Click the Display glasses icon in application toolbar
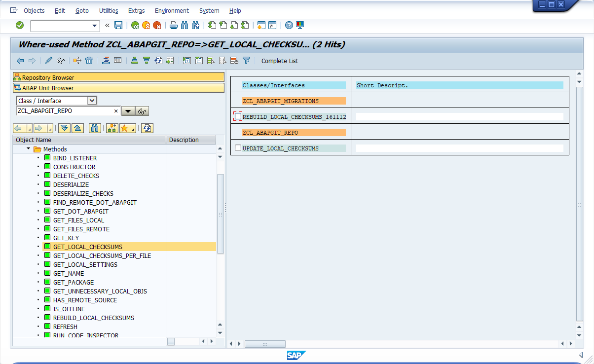Image resolution: width=594 pixels, height=364 pixels. tap(61, 61)
